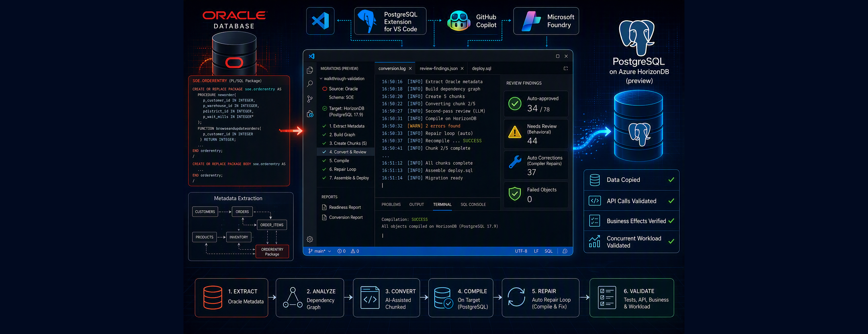Select step 3. Create Chunks (5)

[x=346, y=143]
